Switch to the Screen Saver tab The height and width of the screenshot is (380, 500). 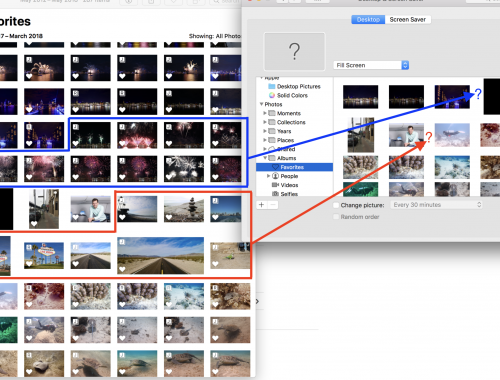[x=408, y=20]
